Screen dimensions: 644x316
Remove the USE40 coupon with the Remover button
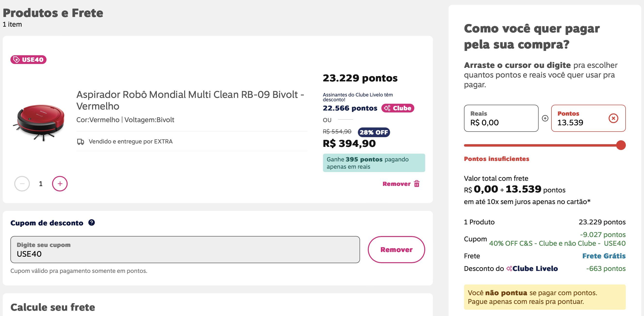point(396,250)
